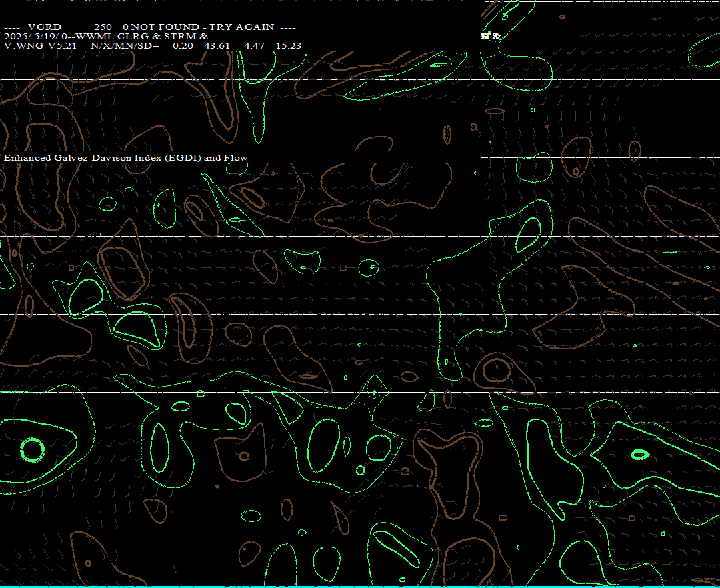Image resolution: width=720 pixels, height=588 pixels.
Task: Click the 'V:WNG-V5.21' version label
Action: (41, 45)
